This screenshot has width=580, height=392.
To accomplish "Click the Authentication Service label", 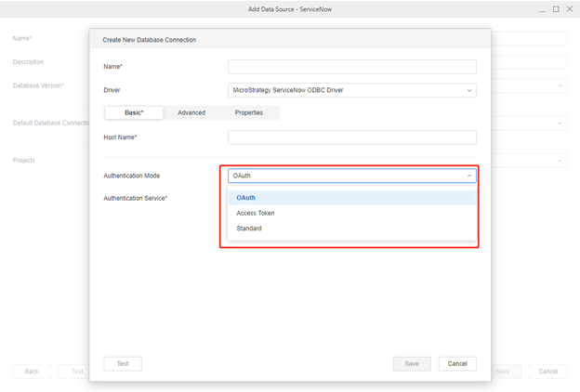I will pos(136,198).
